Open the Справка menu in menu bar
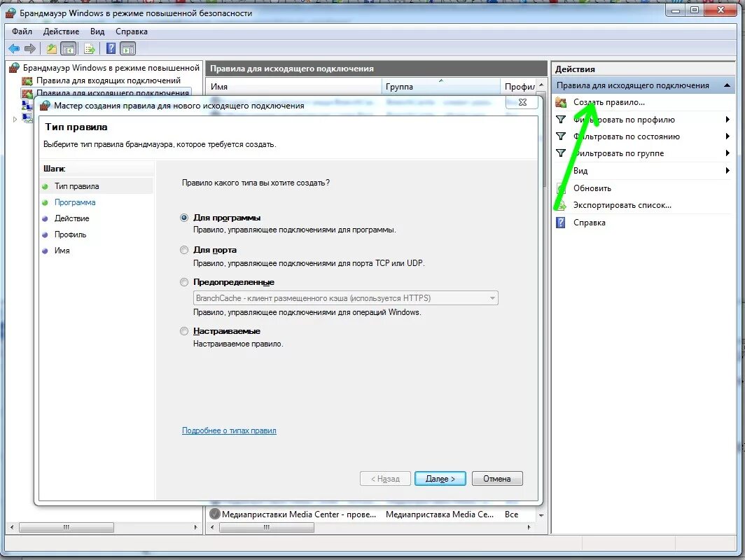Viewport: 745px width, 560px height. 132,31
